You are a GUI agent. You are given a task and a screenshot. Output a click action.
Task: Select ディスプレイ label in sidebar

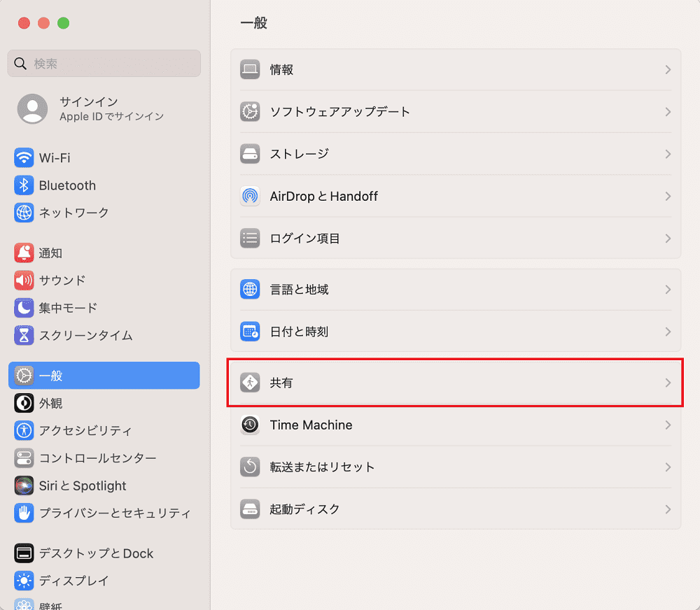[x=74, y=581]
